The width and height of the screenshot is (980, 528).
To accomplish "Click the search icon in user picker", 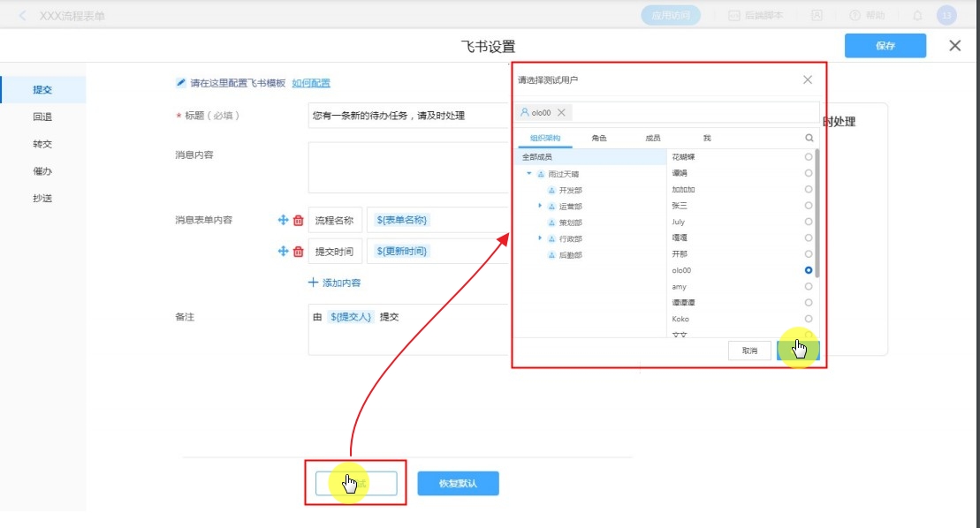I will point(809,138).
